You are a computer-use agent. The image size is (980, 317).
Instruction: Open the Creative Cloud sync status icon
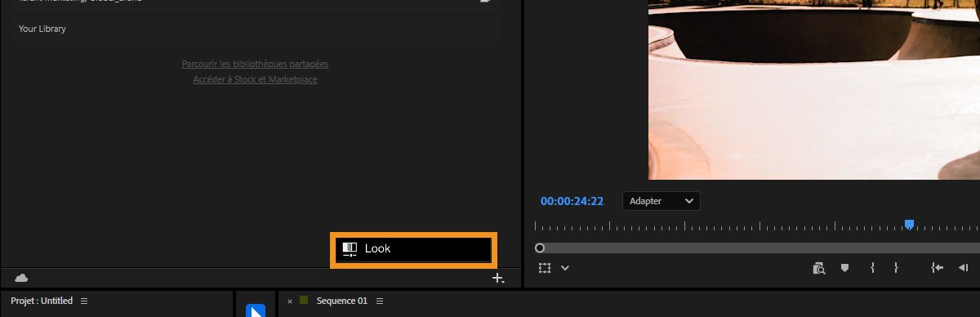(x=21, y=279)
